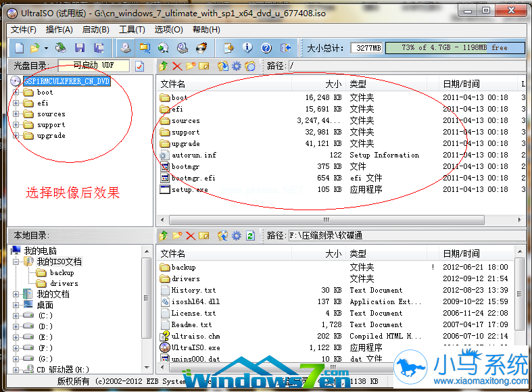
Task: Click the Open file toolbar icon
Action: [34, 48]
